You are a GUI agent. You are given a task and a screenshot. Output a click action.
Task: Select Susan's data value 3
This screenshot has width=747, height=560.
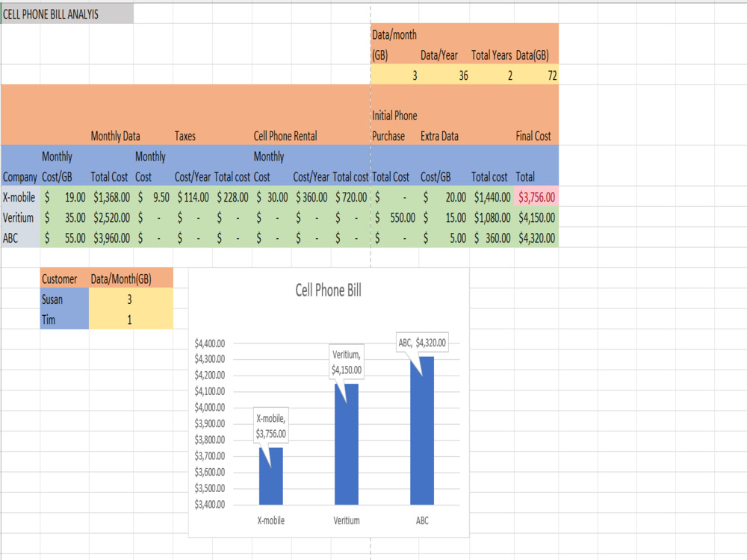(131, 299)
